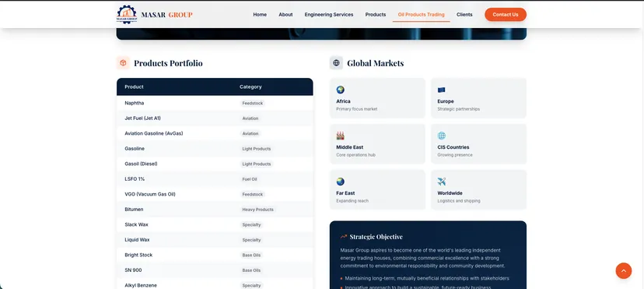Open the Clients nav link
Image resolution: width=644 pixels, height=289 pixels.
[x=464, y=14]
